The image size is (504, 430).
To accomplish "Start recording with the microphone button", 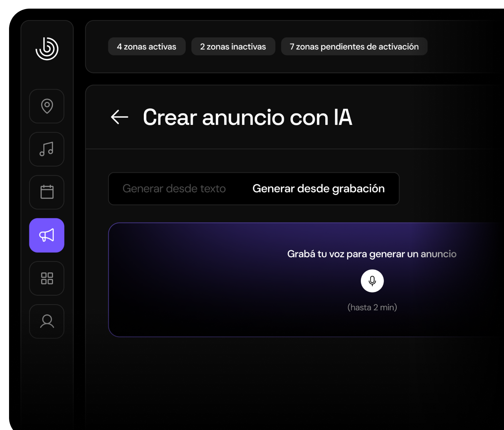I will (372, 281).
